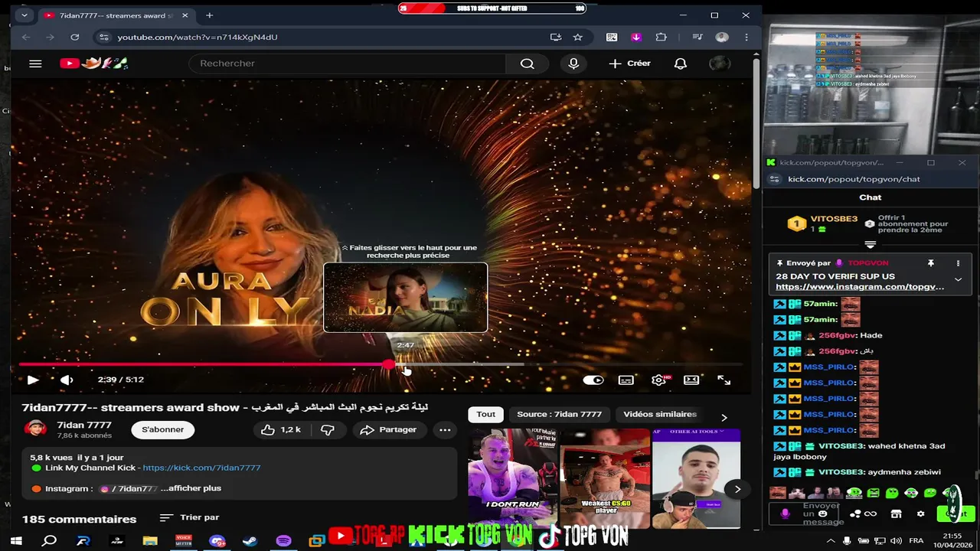Open Spotify from the taskbar
Viewport: 980px width, 551px height.
[x=283, y=541]
